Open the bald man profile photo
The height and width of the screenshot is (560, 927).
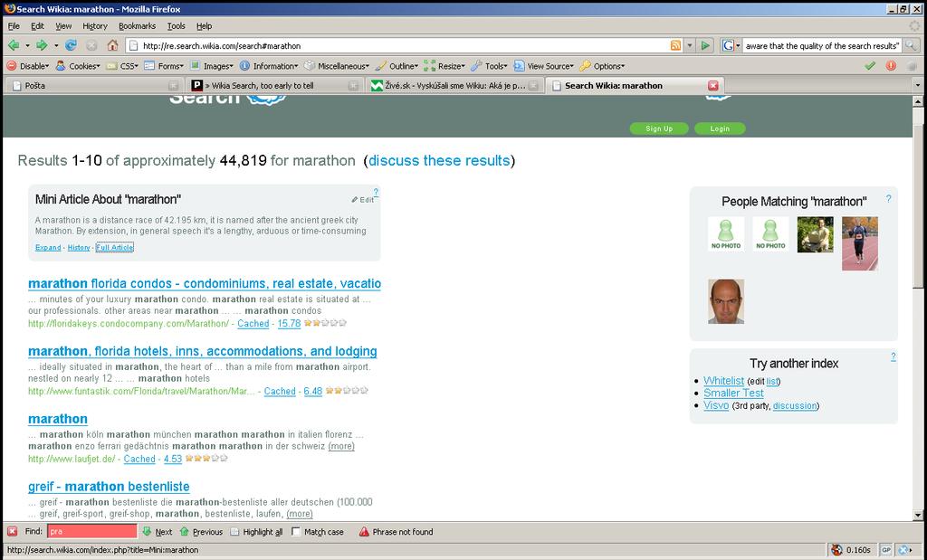point(726,301)
